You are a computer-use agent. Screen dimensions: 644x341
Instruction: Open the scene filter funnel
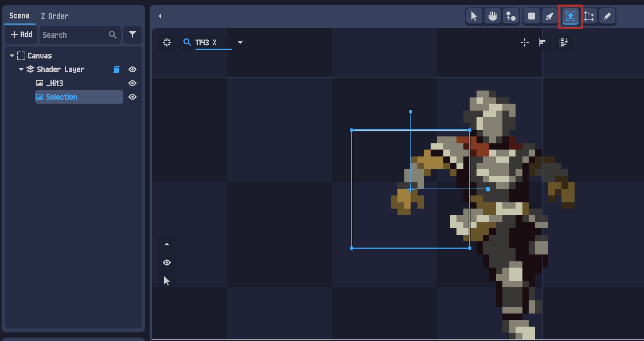(132, 35)
